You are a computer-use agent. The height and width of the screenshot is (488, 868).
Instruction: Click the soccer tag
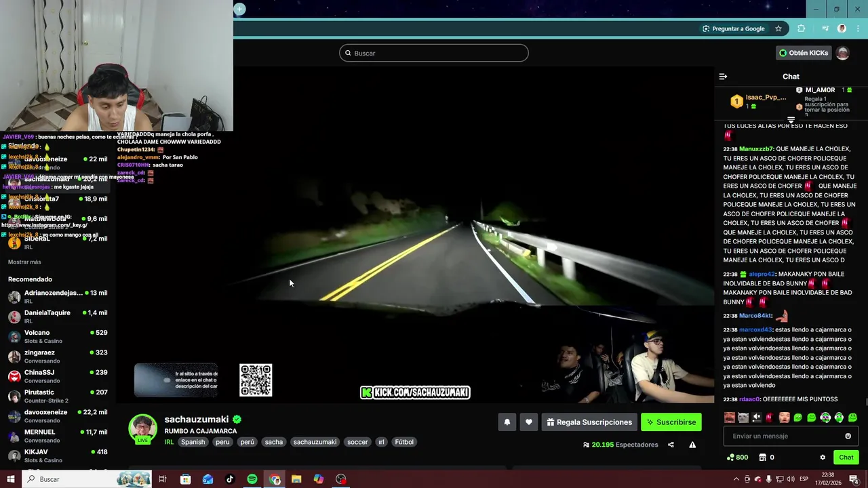[x=357, y=442]
